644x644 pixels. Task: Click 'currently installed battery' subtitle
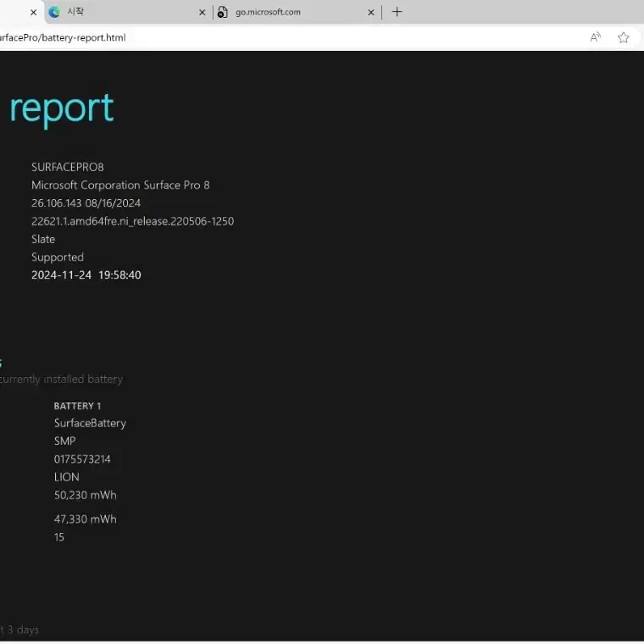[61, 379]
